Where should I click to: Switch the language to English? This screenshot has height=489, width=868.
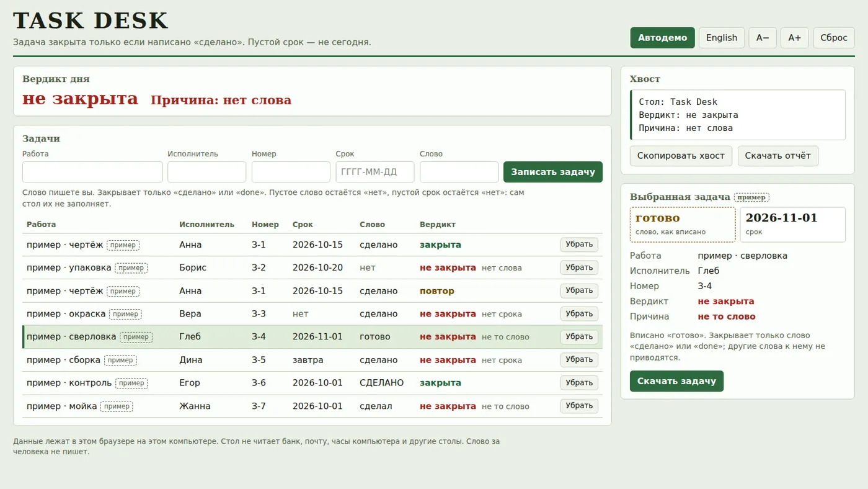(x=722, y=38)
